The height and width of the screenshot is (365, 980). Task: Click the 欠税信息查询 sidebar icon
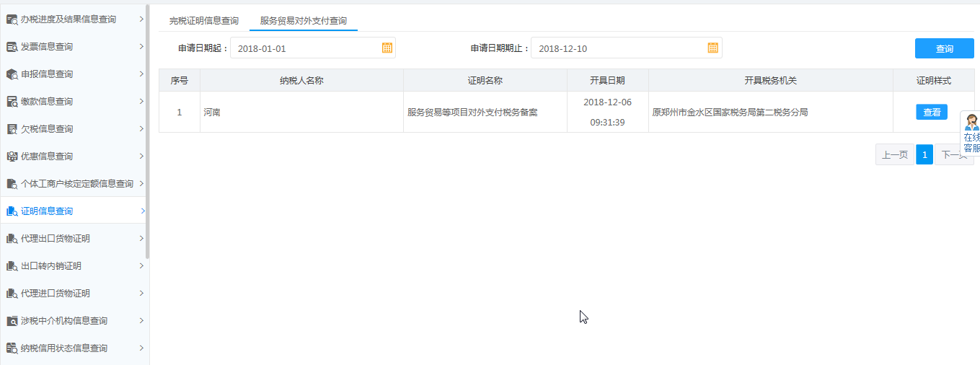pos(12,129)
